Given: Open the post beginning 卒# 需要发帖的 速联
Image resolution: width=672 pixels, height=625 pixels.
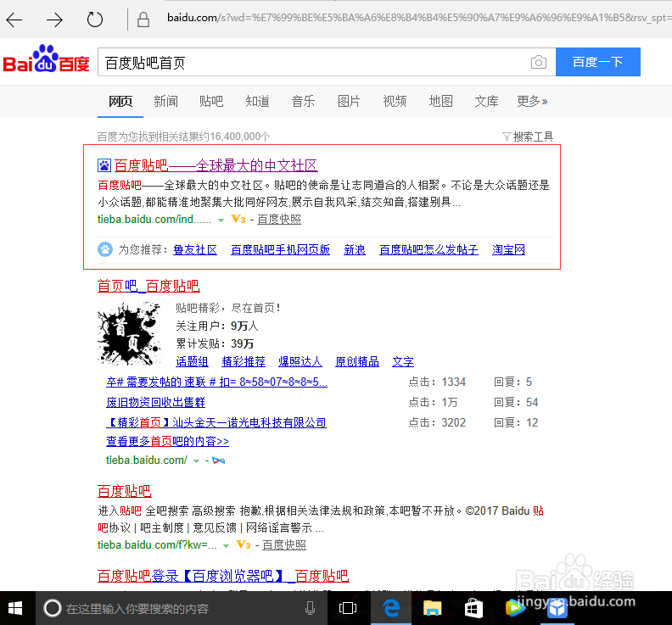Looking at the screenshot, I should click(217, 382).
